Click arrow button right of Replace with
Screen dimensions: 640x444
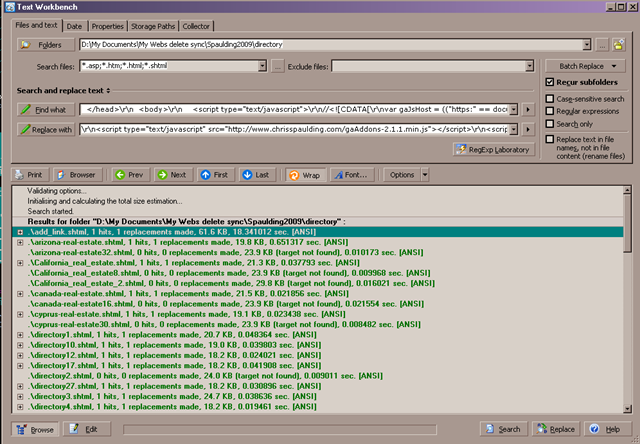pos(528,129)
